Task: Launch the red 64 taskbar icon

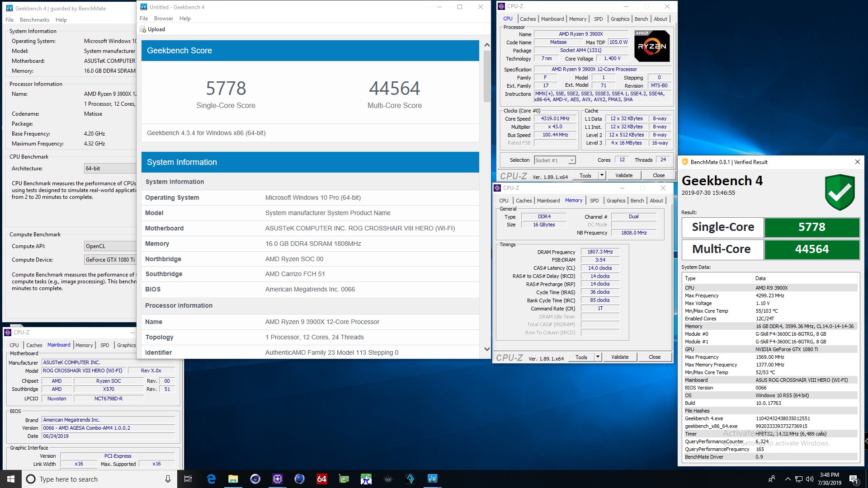Action: tap(321, 479)
